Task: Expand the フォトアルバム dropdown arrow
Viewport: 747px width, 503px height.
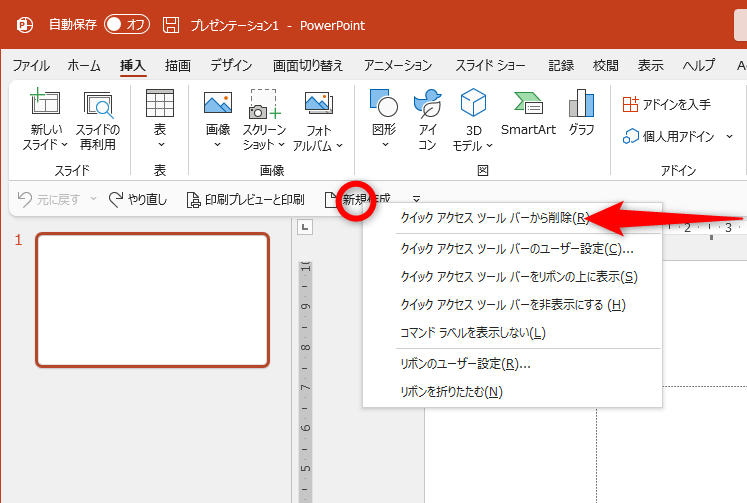Action: pos(339,145)
